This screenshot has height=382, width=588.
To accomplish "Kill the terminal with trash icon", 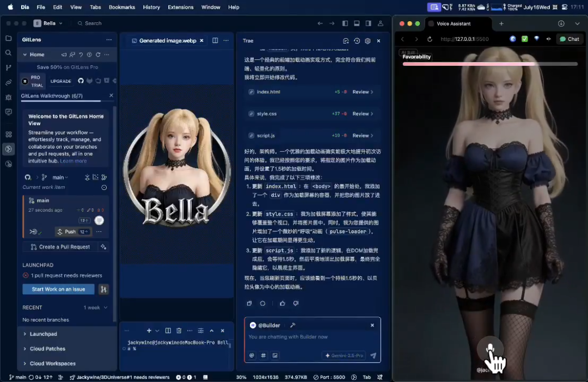I will 179,331.
